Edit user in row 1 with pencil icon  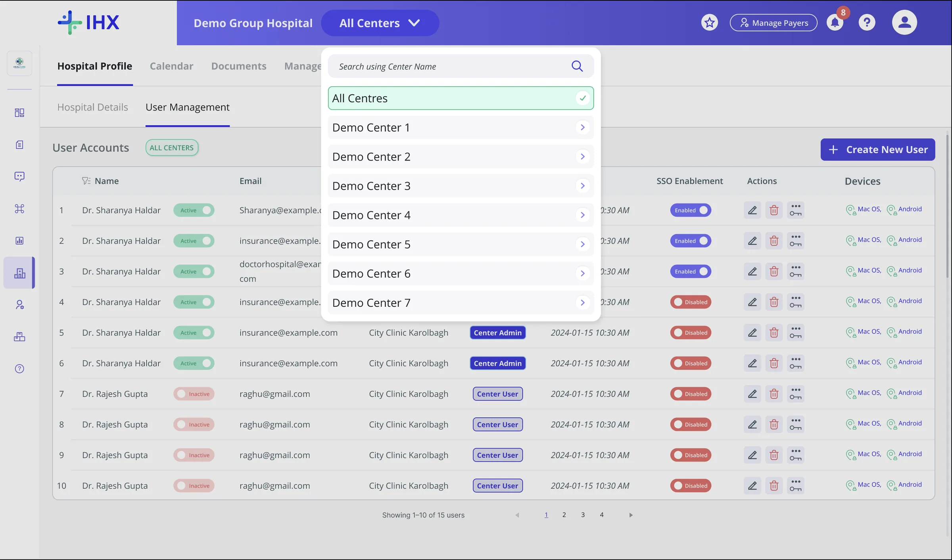[752, 210]
